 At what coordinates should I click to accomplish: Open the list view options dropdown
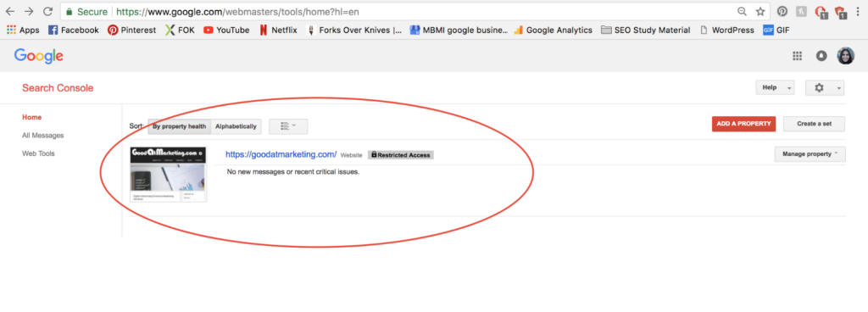pos(288,126)
